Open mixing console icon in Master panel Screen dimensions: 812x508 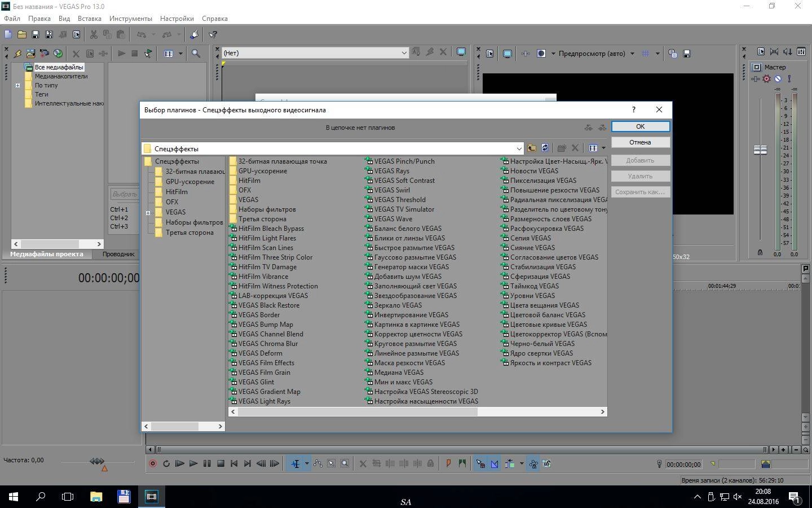tap(801, 51)
